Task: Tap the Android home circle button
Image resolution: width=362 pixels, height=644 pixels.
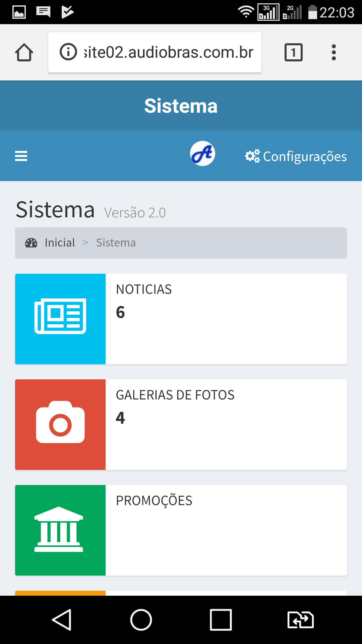Action: click(x=141, y=620)
